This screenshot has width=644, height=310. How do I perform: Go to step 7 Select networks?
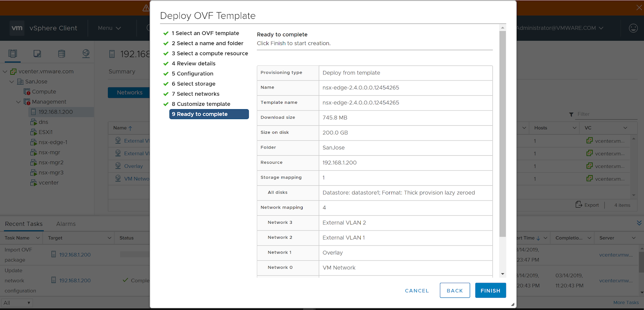pyautogui.click(x=196, y=93)
